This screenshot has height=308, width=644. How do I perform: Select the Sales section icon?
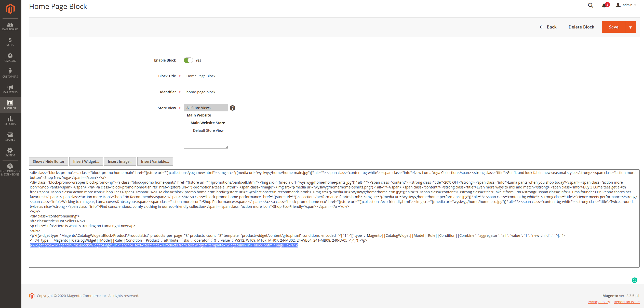pyautogui.click(x=10, y=42)
